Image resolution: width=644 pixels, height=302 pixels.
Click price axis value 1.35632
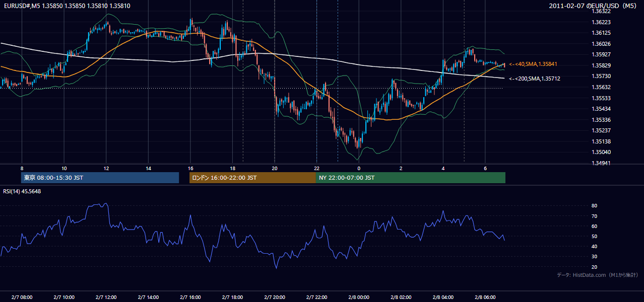click(x=602, y=87)
